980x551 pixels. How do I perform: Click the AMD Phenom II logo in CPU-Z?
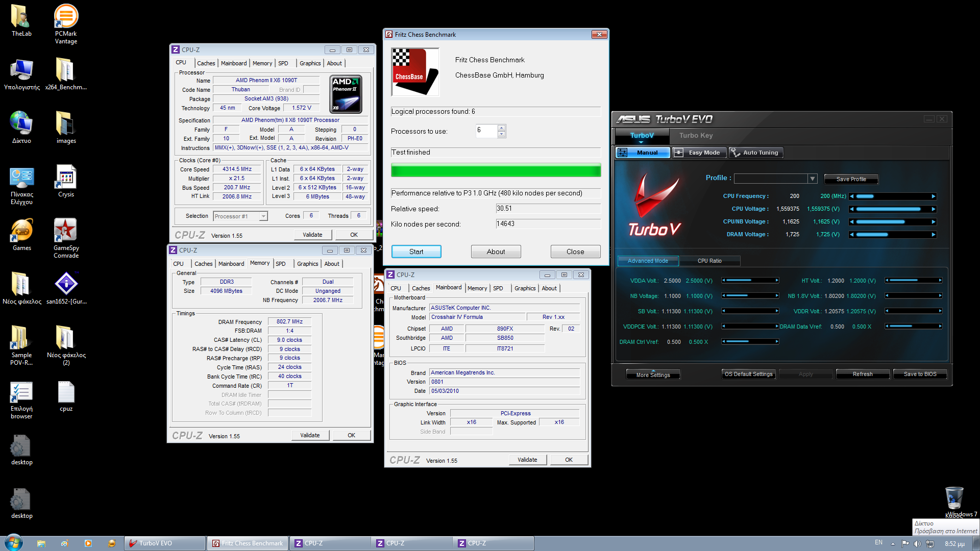346,94
